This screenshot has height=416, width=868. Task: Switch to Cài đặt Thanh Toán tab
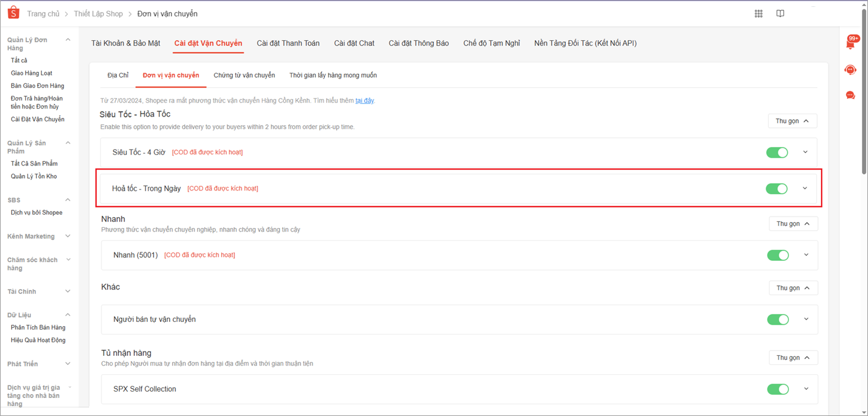[288, 43]
